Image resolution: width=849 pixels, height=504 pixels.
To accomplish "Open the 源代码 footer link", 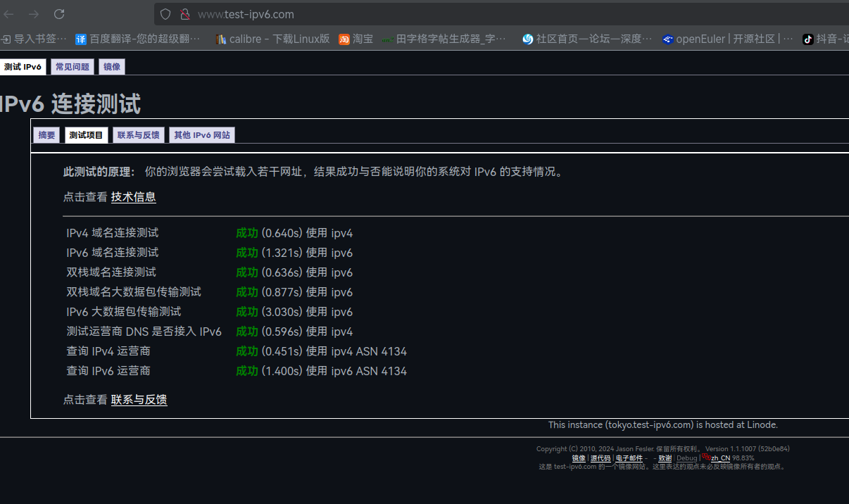I will click(x=600, y=458).
